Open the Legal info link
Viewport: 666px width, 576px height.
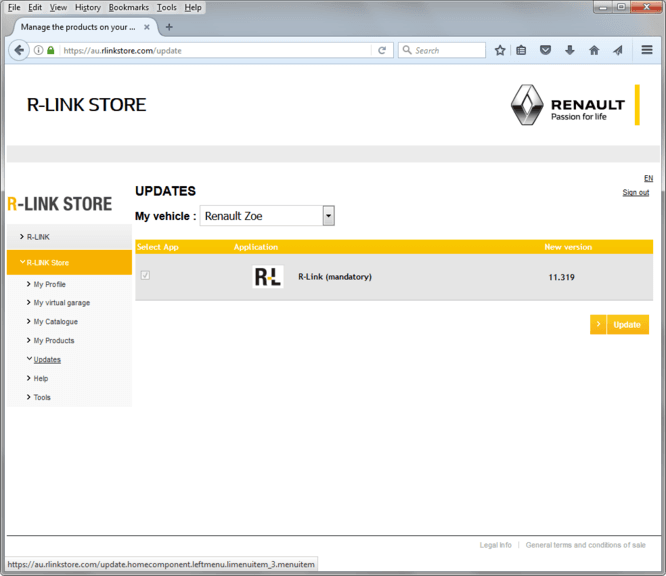pyautogui.click(x=495, y=545)
